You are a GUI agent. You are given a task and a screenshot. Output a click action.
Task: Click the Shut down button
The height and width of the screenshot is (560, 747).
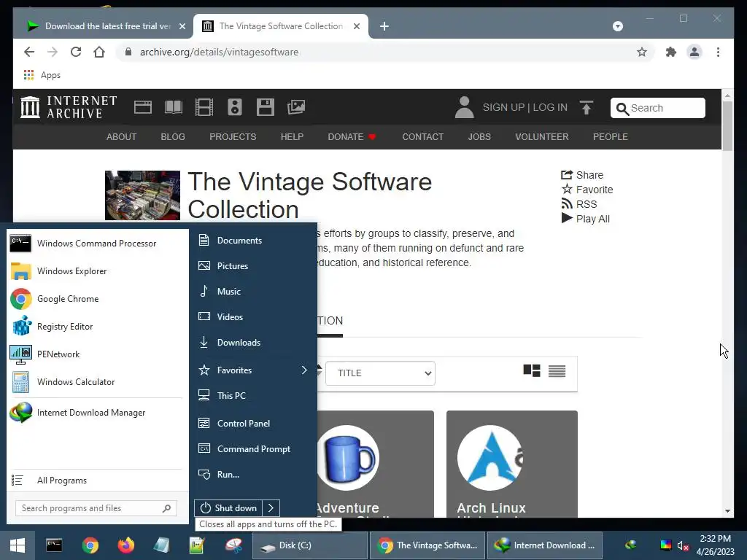[228, 508]
